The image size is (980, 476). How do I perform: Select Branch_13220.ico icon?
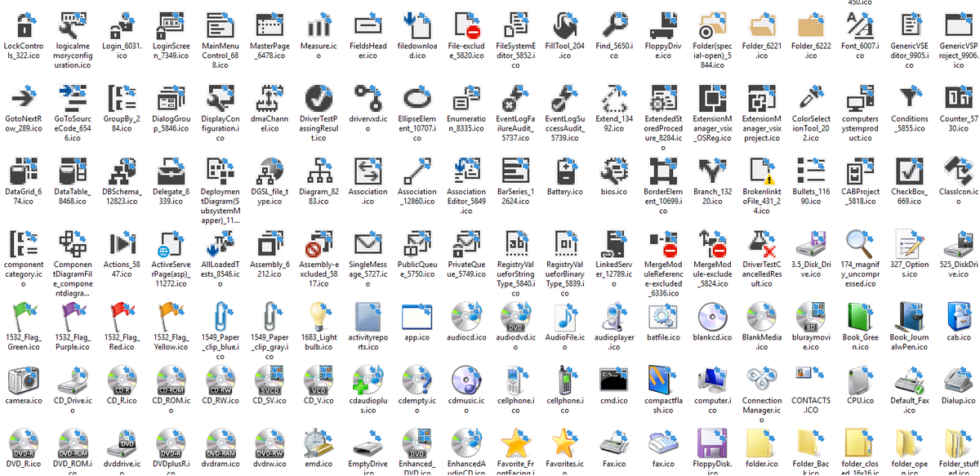pyautogui.click(x=711, y=171)
